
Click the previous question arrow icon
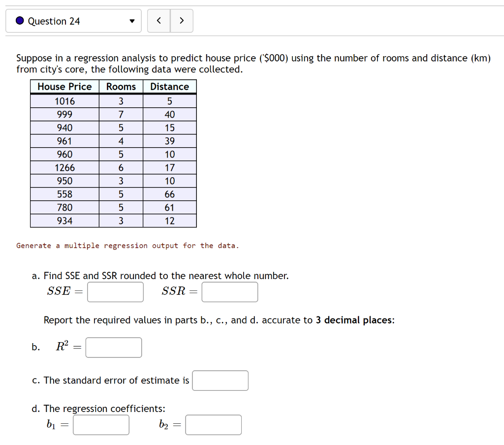(158, 21)
